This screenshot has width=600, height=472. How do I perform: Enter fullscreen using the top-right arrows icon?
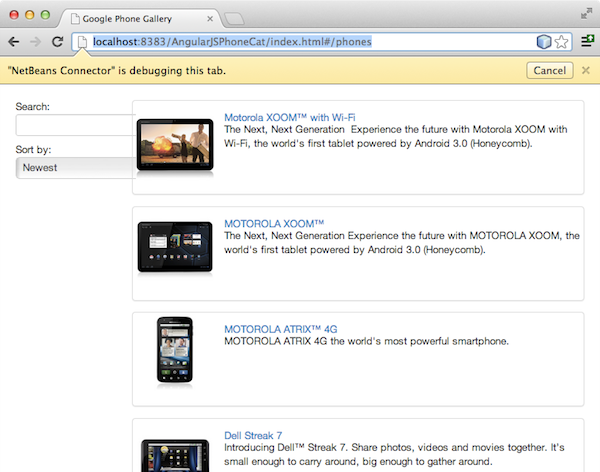click(x=586, y=13)
